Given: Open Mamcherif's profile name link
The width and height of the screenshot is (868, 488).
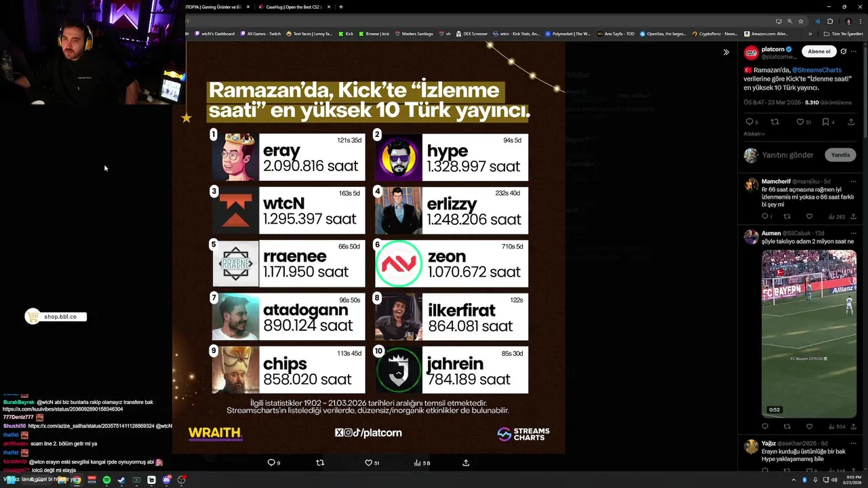Looking at the screenshot, I should [x=776, y=182].
